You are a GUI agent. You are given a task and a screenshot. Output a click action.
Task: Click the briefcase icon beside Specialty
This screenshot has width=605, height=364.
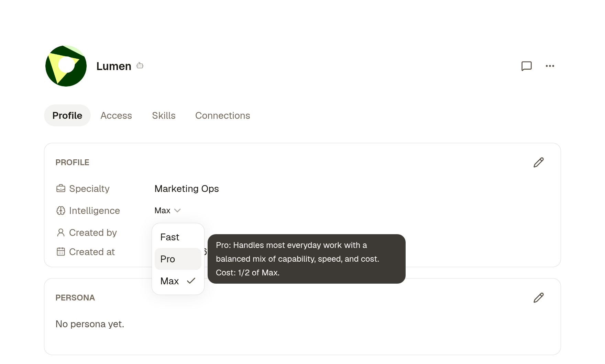click(x=61, y=189)
